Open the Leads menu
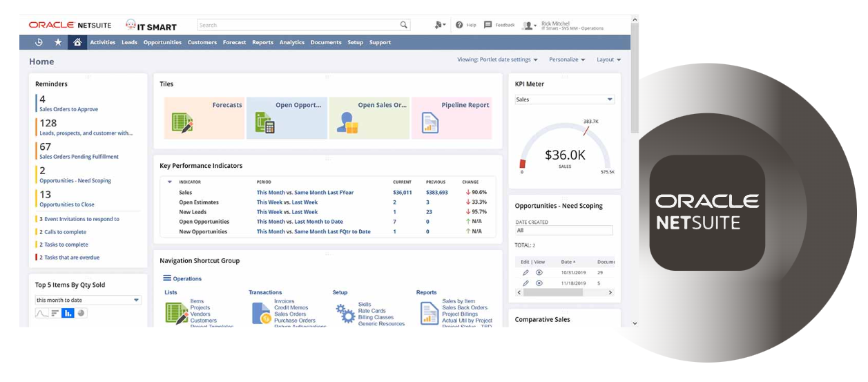 (129, 42)
